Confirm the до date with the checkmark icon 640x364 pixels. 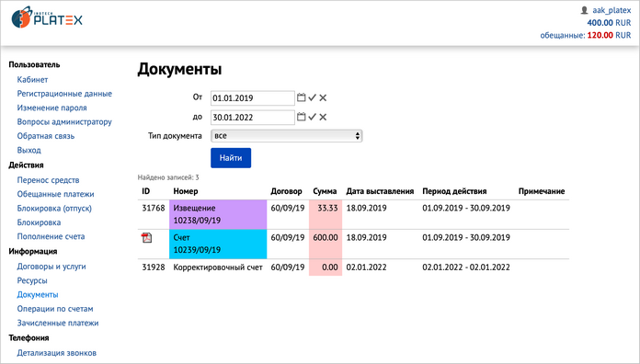click(x=313, y=117)
